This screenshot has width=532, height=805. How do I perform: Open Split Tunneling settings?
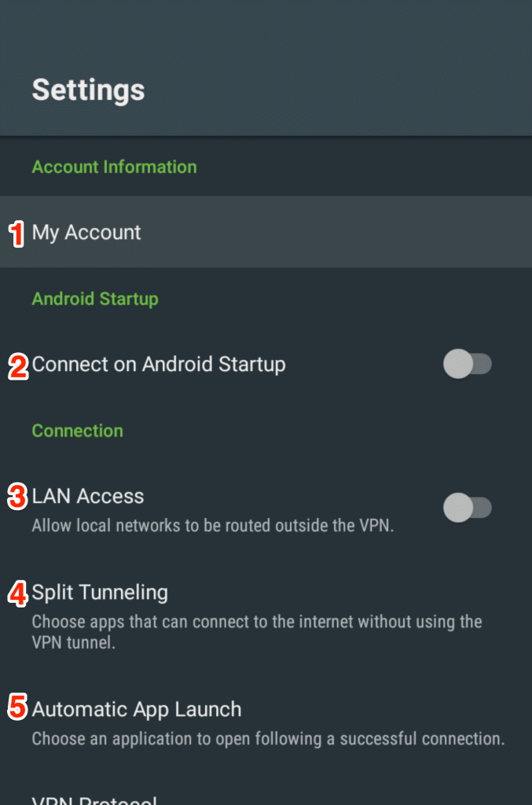[266, 616]
